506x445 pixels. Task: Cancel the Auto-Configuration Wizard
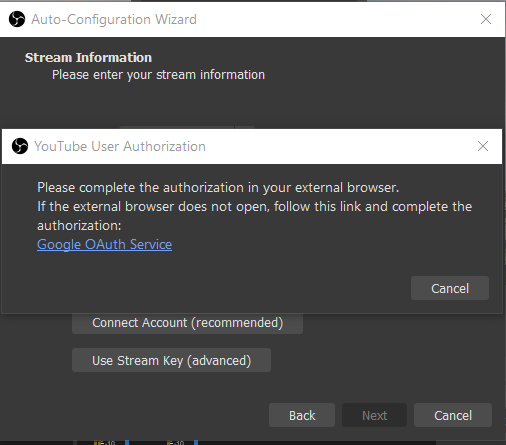(453, 415)
